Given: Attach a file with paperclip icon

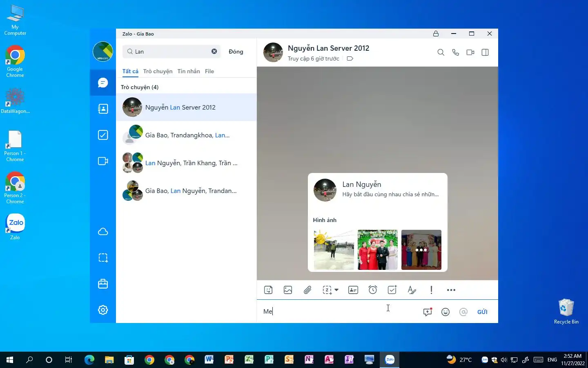Looking at the screenshot, I should coord(307,290).
